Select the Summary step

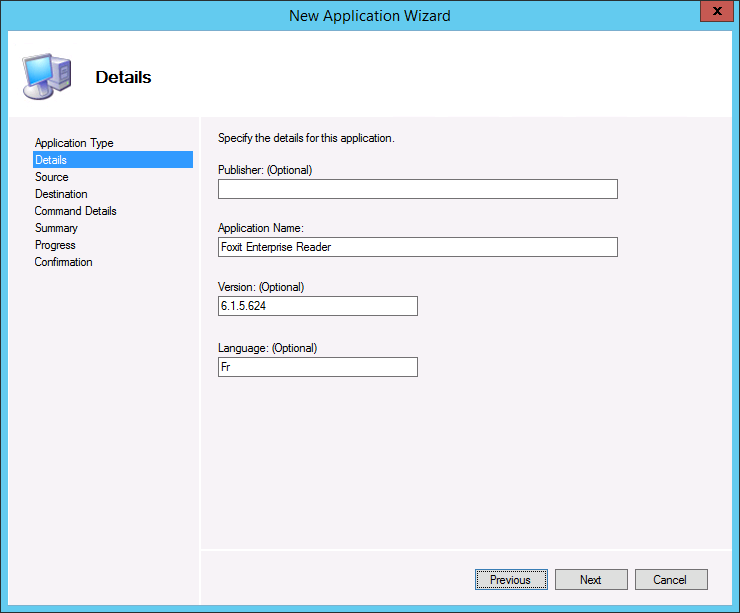56,228
